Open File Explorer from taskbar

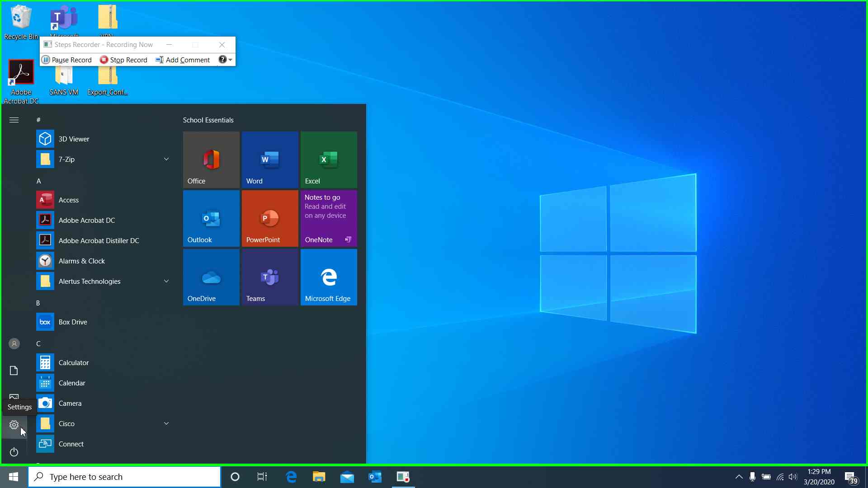[319, 477]
